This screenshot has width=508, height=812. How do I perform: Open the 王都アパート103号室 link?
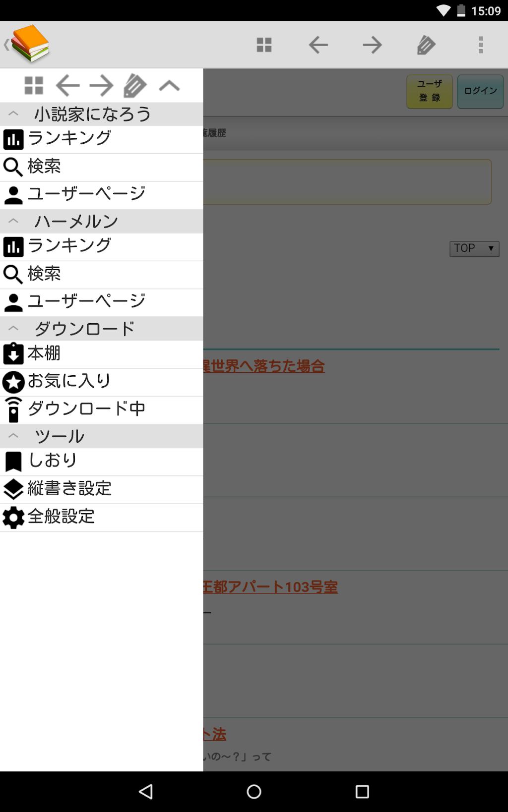coord(270,587)
